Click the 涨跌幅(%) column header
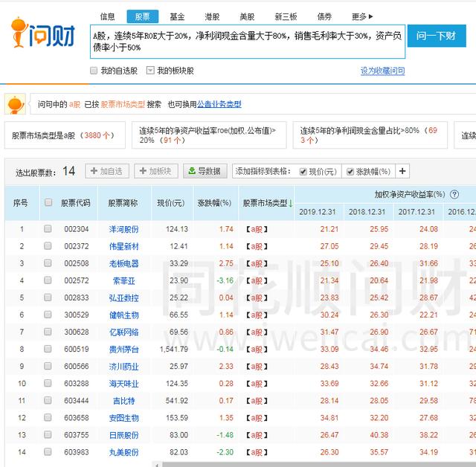The height and width of the screenshot is (467, 476). pyautogui.click(x=215, y=203)
